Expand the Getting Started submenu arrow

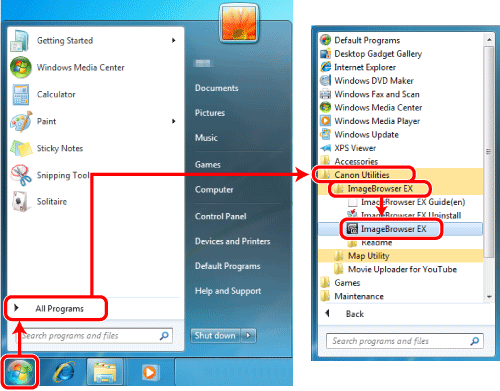[x=173, y=40]
